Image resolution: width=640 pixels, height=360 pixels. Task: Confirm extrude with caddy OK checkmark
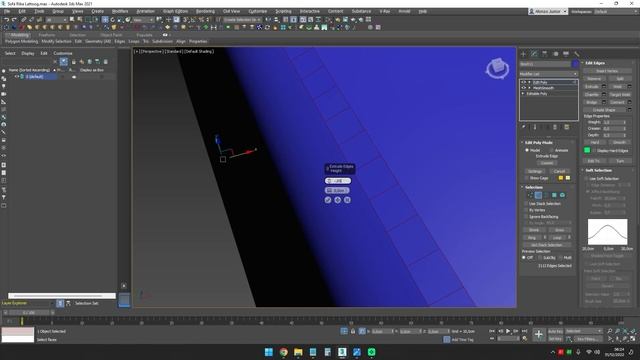pyautogui.click(x=328, y=200)
